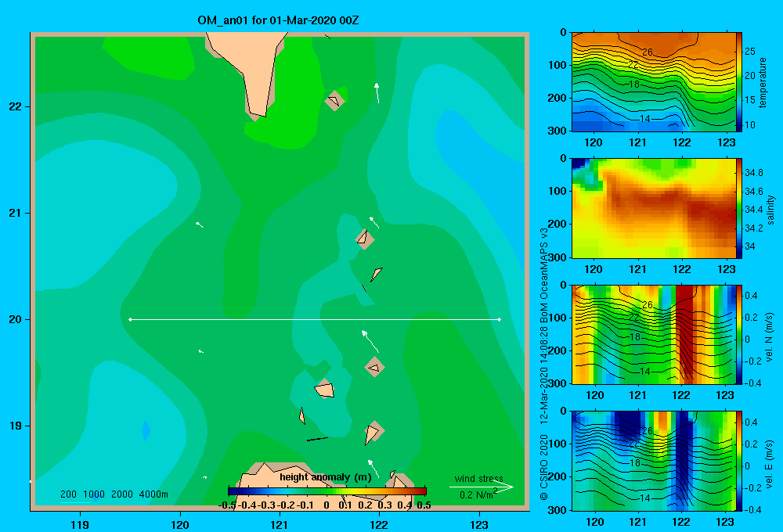
Task: Open the salinity cross-section panel
Action: point(654,209)
